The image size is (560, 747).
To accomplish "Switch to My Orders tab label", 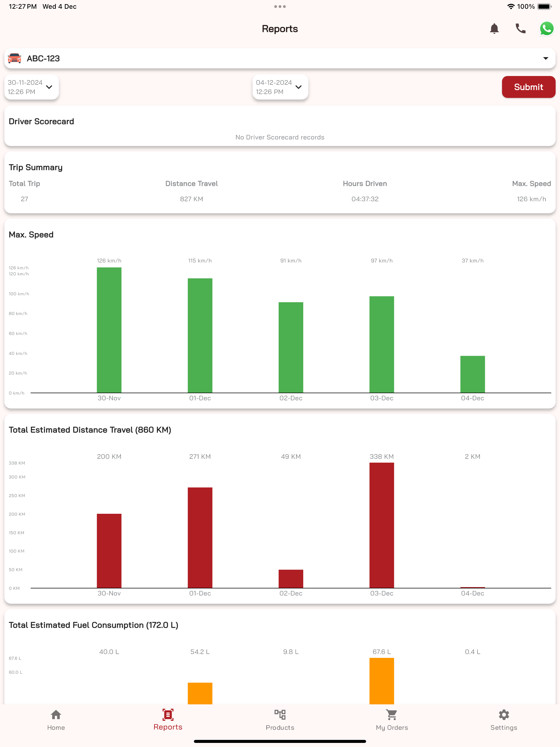I will [x=392, y=727].
